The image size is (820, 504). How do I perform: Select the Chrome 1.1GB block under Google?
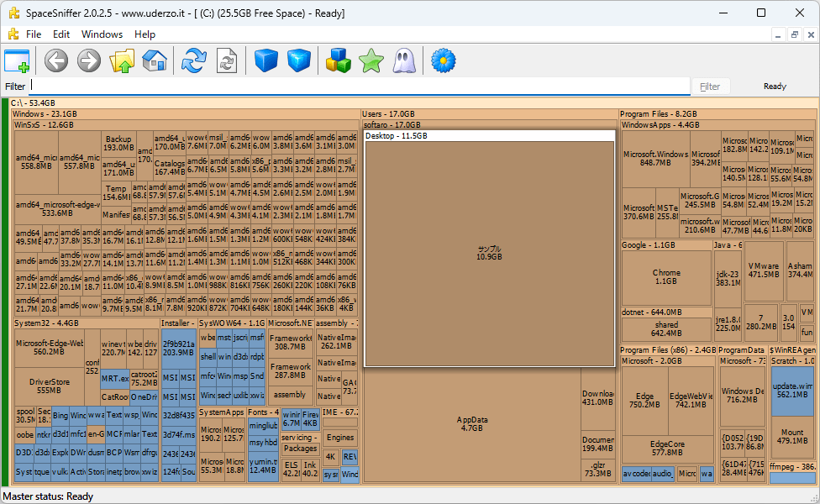(666, 277)
